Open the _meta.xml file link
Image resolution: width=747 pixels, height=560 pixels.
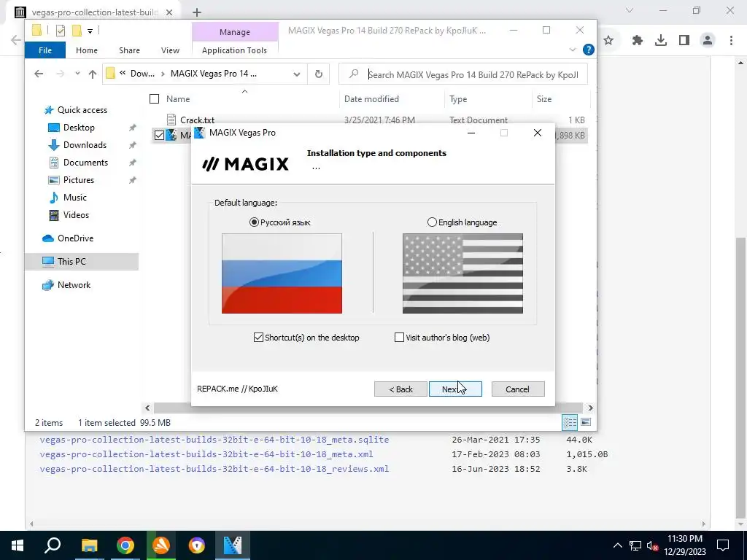206,454
